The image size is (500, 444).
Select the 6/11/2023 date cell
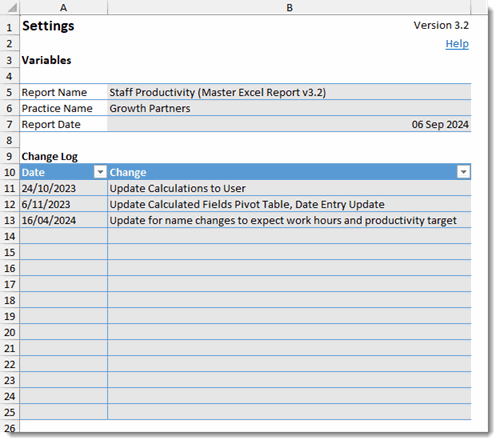(x=63, y=204)
